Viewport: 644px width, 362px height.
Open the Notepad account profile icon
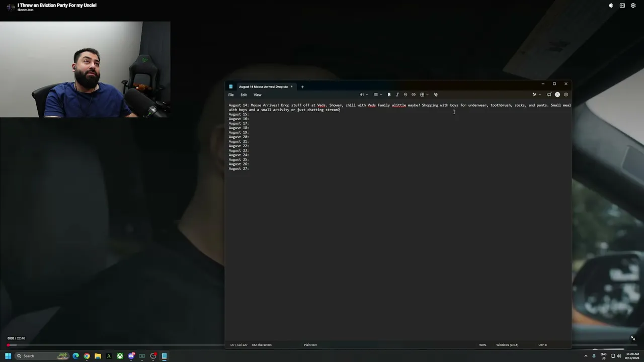click(557, 95)
